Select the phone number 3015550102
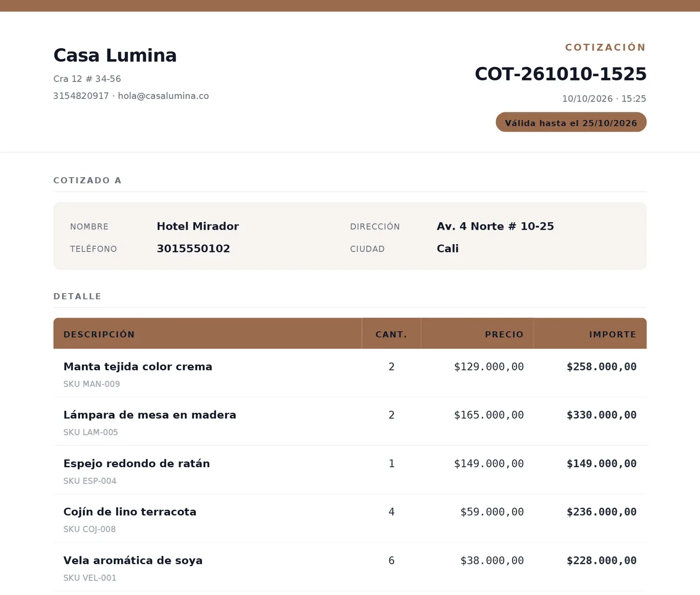Viewport: 700px width, 595px height. pos(193,248)
